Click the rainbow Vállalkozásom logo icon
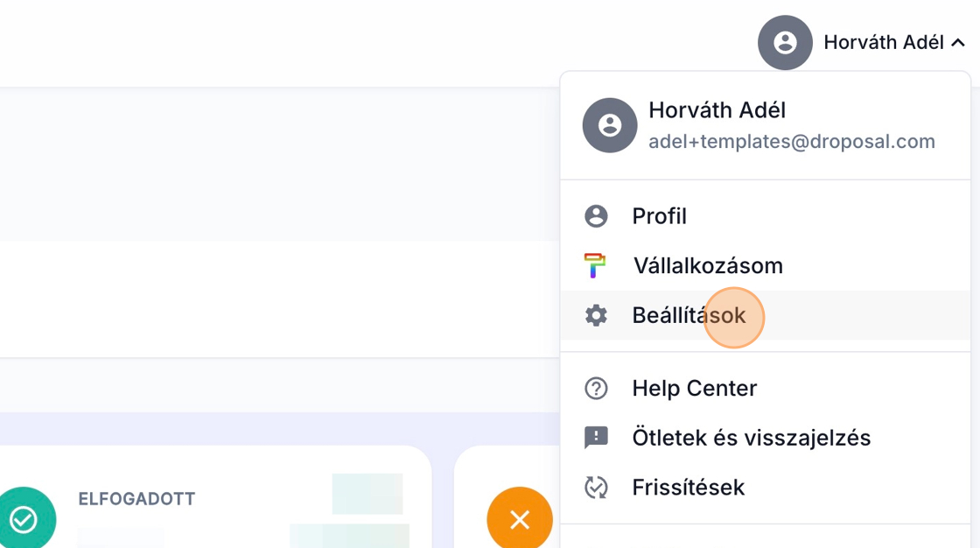This screenshot has height=548, width=980. pos(596,265)
